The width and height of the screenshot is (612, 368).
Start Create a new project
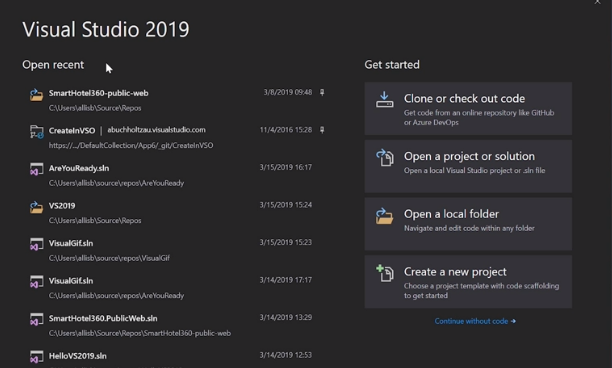[x=468, y=282]
